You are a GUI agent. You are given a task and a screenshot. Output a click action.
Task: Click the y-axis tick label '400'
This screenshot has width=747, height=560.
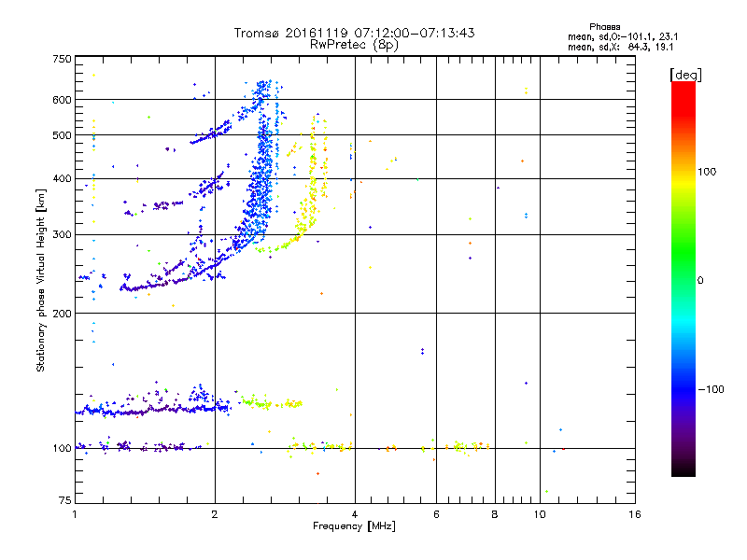(62, 179)
